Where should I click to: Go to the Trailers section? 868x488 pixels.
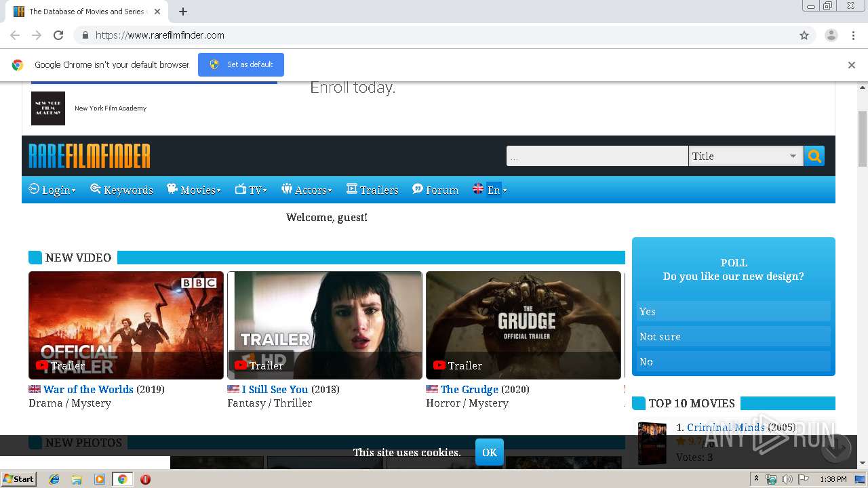(372, 190)
